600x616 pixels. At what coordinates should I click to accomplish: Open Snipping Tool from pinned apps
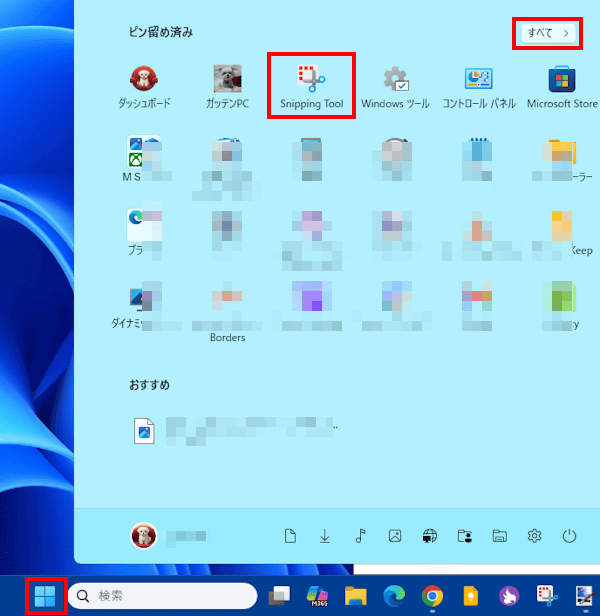pos(312,85)
